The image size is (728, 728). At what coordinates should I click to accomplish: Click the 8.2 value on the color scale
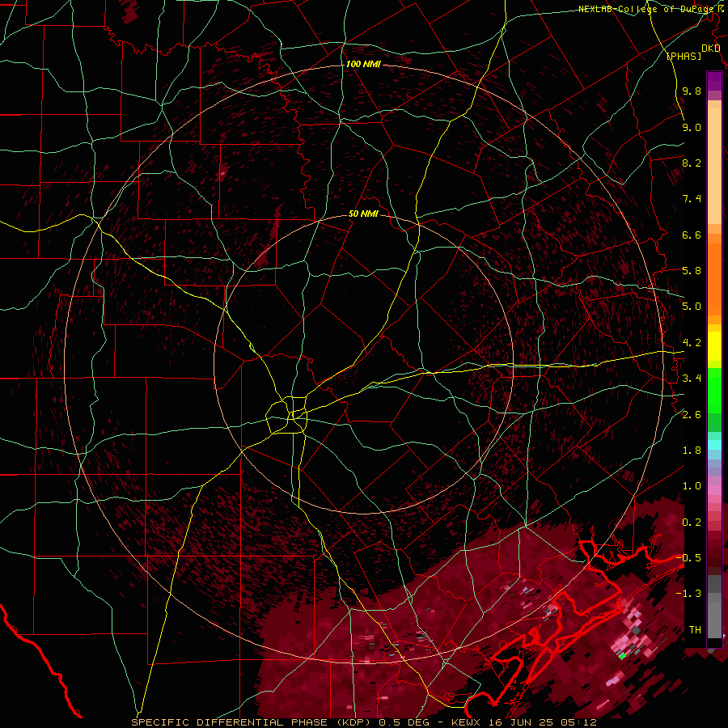(x=692, y=163)
